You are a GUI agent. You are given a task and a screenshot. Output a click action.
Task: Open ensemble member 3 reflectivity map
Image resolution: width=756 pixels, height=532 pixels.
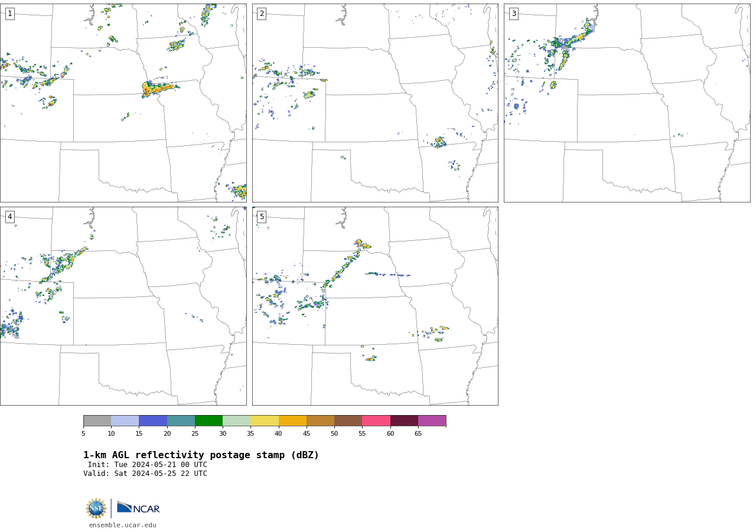point(627,103)
